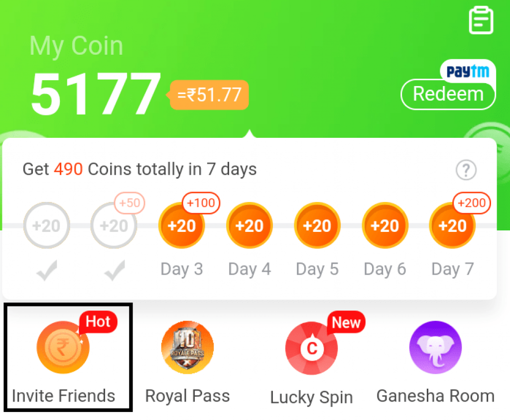Claim the Day 3 +20 coin
Image resolution: width=510 pixels, height=420 pixels.
point(181,225)
